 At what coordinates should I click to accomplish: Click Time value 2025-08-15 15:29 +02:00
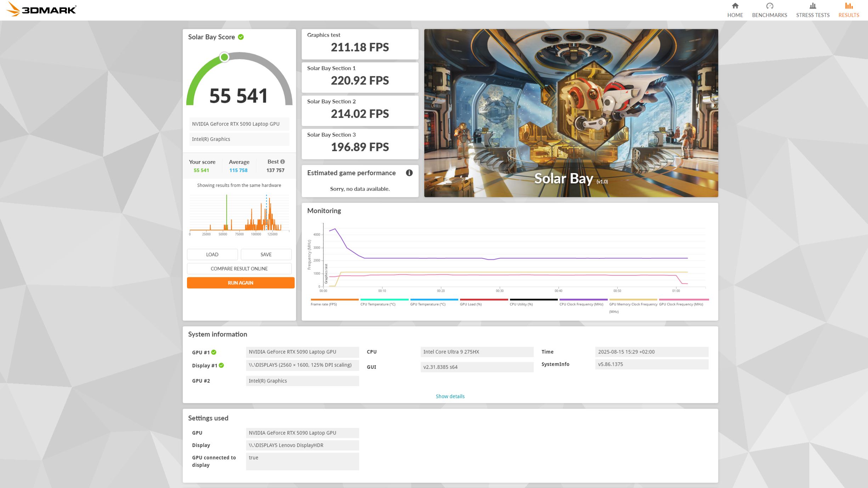click(652, 352)
